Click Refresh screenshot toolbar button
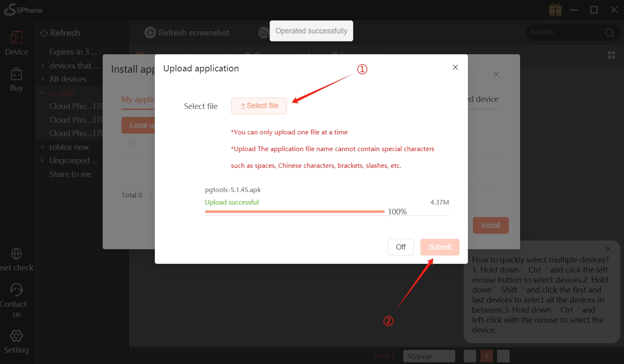624x364 pixels. 187,33
